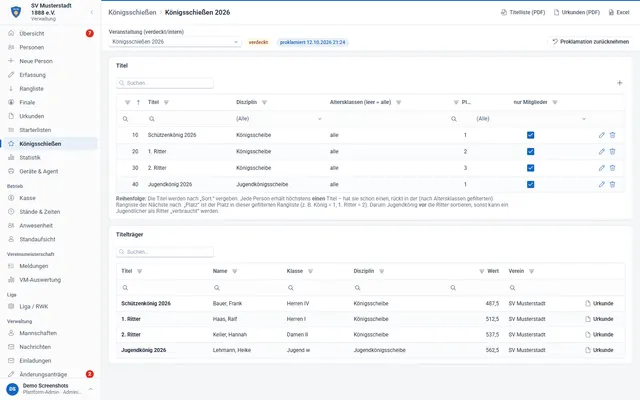Open filter for Name column in Titelträger
Viewport: 640px width, 400px height.
coord(235,271)
